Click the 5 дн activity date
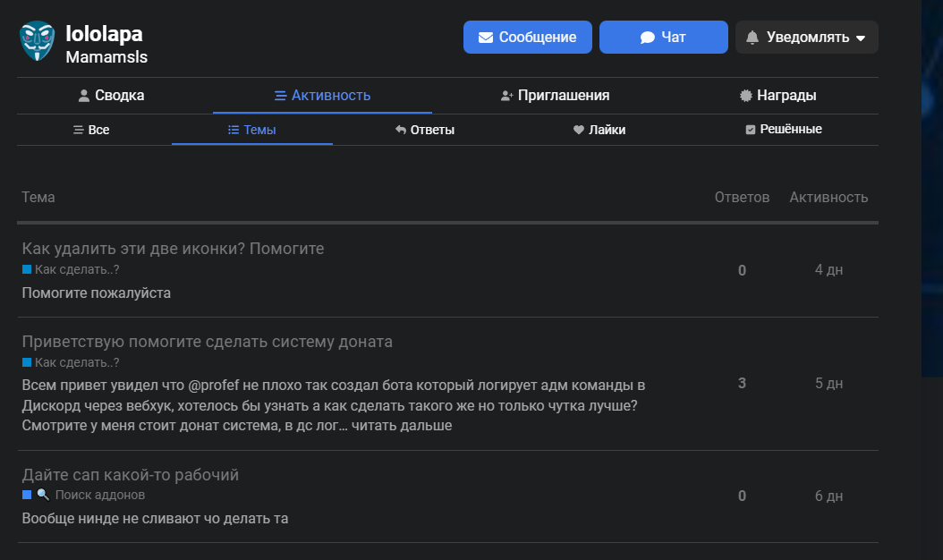The width and height of the screenshot is (943, 560). [828, 383]
